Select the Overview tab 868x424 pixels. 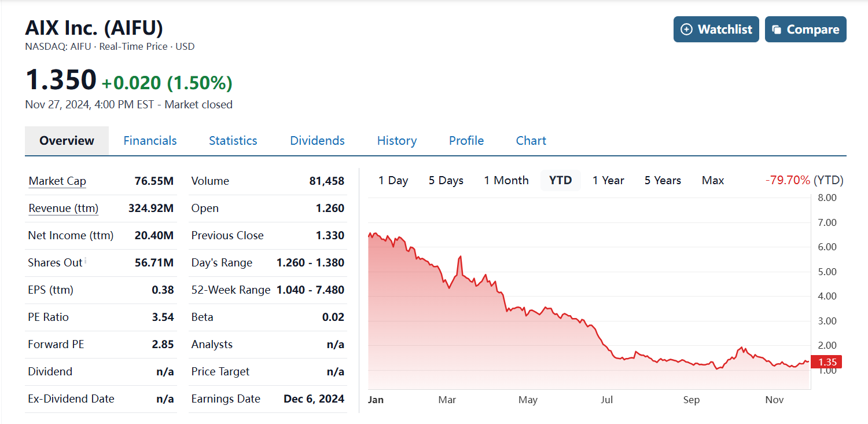pos(67,141)
